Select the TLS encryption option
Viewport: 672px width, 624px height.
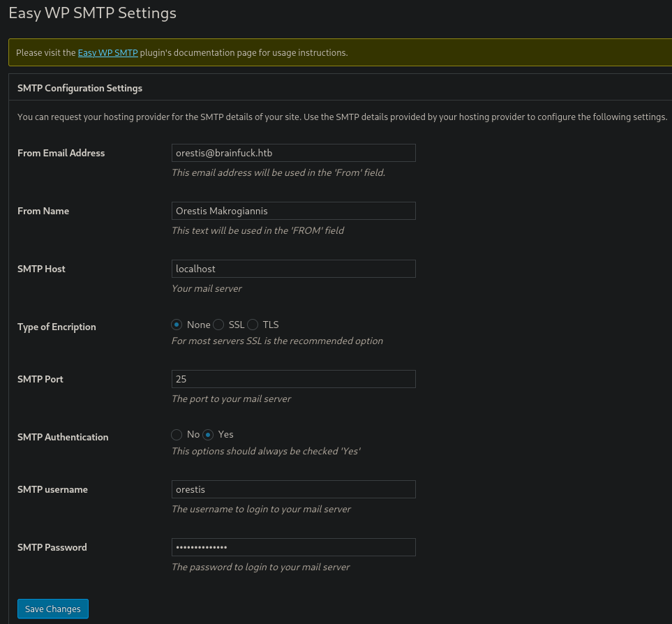click(x=253, y=325)
